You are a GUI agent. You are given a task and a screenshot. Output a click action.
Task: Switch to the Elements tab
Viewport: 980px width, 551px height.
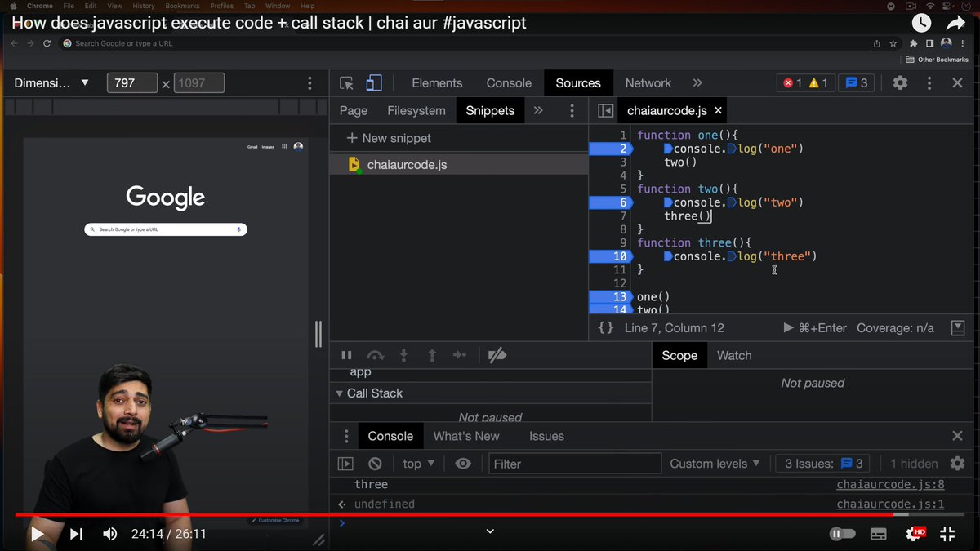point(437,83)
